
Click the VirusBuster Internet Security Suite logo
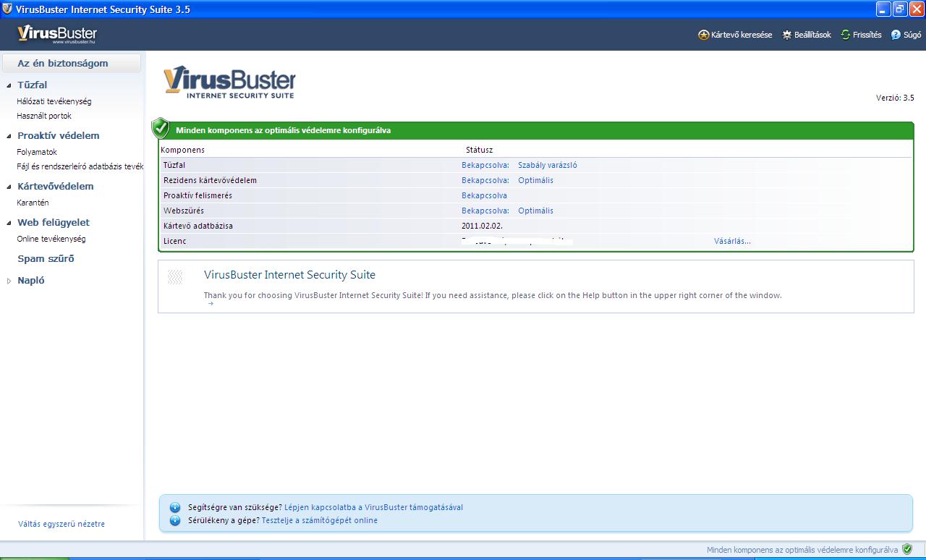(x=229, y=82)
